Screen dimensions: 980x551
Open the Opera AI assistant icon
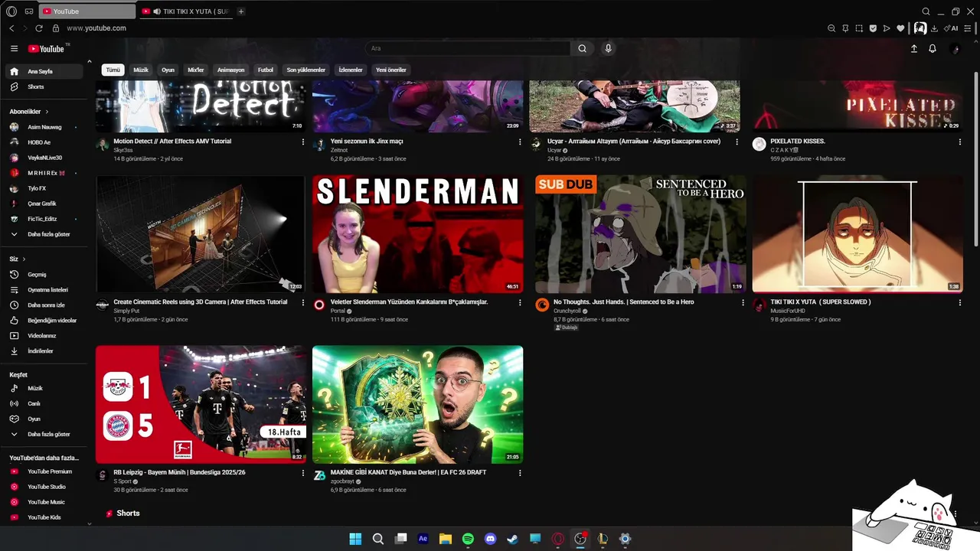point(952,28)
